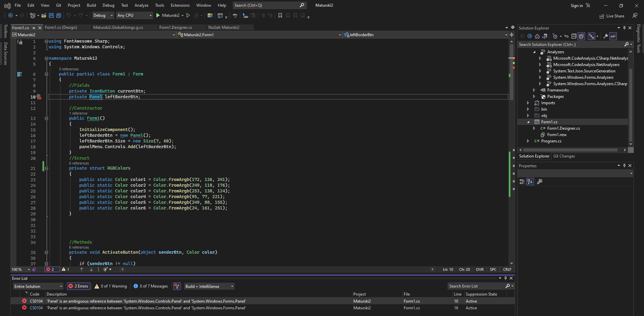Click the Save All toolbar icon
Screen dimensions: 644x316
pos(58,15)
